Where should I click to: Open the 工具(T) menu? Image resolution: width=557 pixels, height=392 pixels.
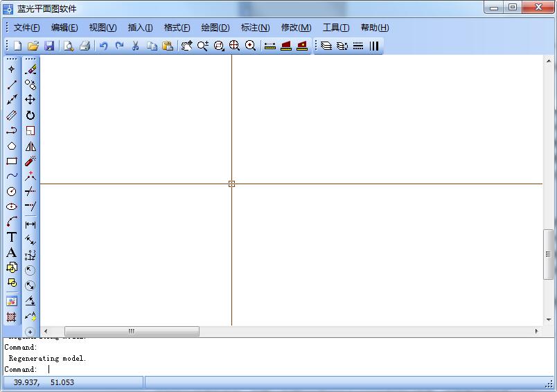pyautogui.click(x=336, y=27)
